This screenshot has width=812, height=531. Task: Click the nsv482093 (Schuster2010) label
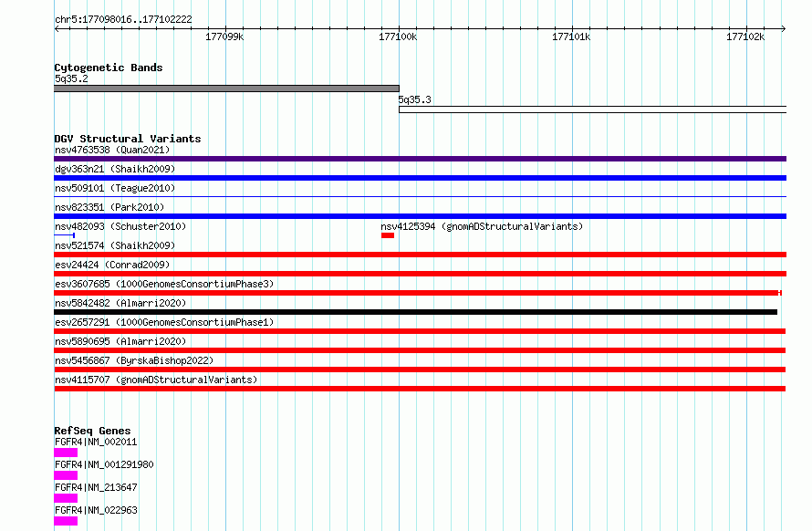[x=120, y=226]
